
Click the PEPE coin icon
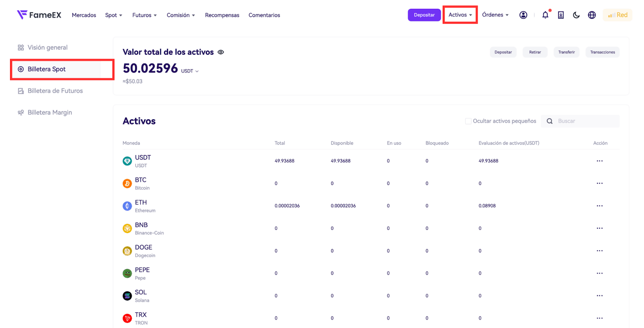pyautogui.click(x=127, y=274)
